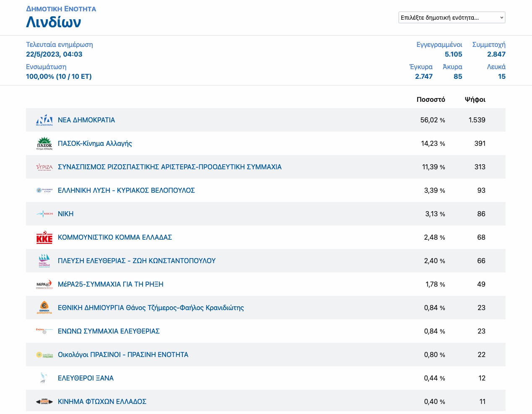
Task: Click the 'Εγγεγραμμένοι' label
Action: coord(439,44)
